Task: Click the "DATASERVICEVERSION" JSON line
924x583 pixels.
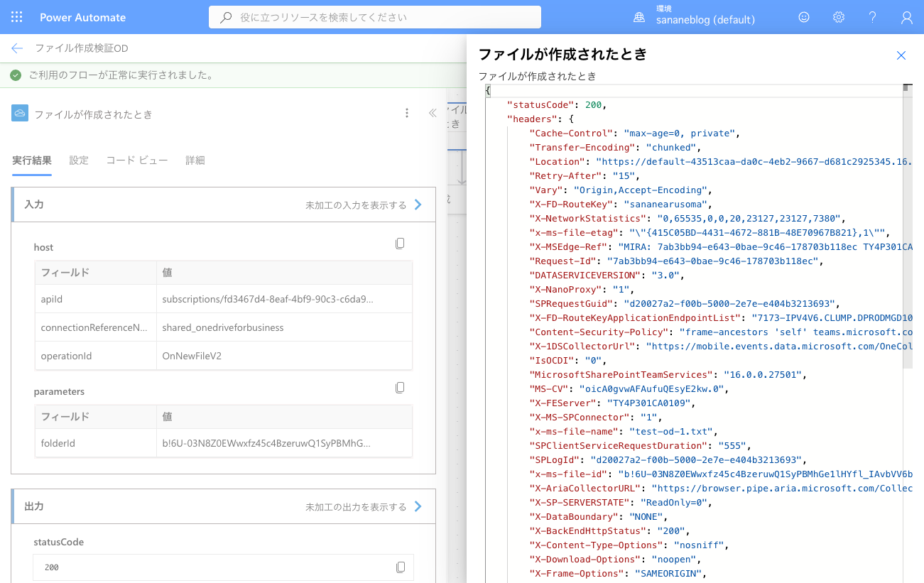Action: (x=608, y=275)
